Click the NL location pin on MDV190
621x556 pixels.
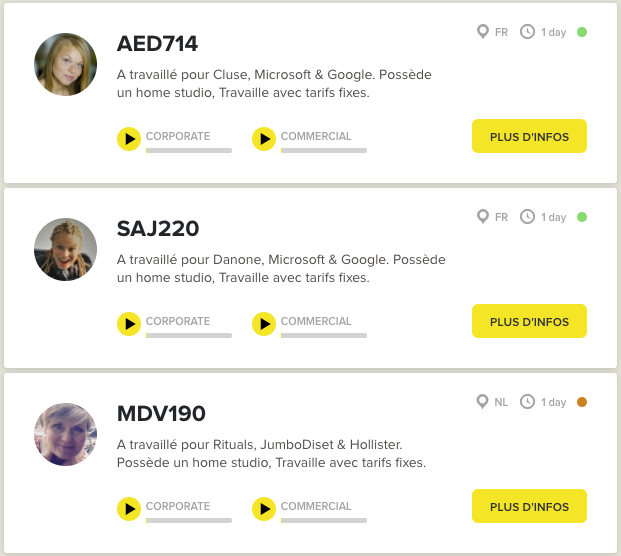coord(482,402)
